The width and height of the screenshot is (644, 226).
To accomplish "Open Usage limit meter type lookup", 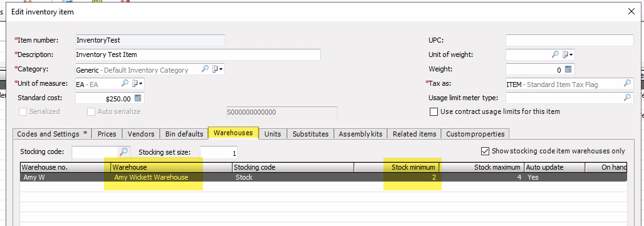I will (x=627, y=98).
